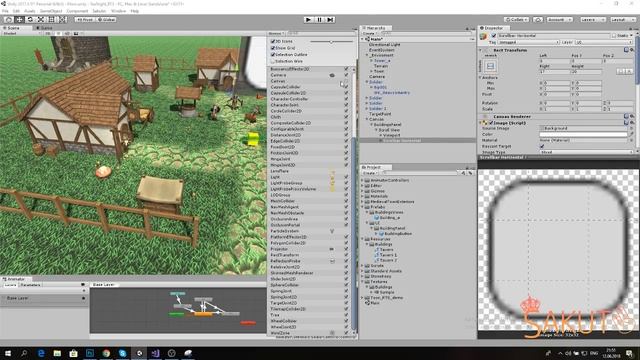Image resolution: width=640 pixels, height=360 pixels.
Task: Open the File menu
Action: click(x=5, y=11)
